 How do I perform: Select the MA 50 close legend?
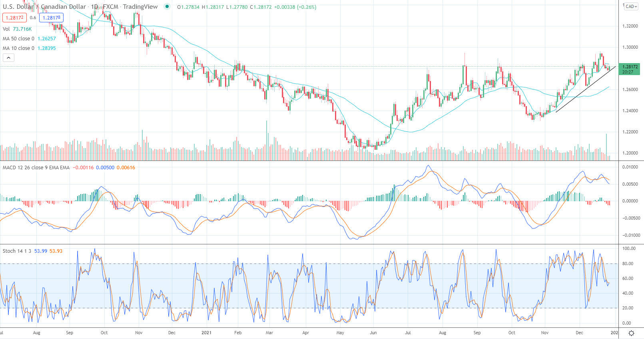(18, 39)
